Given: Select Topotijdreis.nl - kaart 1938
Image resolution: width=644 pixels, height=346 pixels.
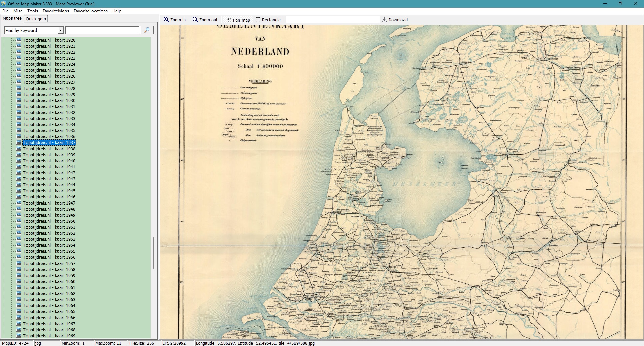Looking at the screenshot, I should tap(49, 149).
